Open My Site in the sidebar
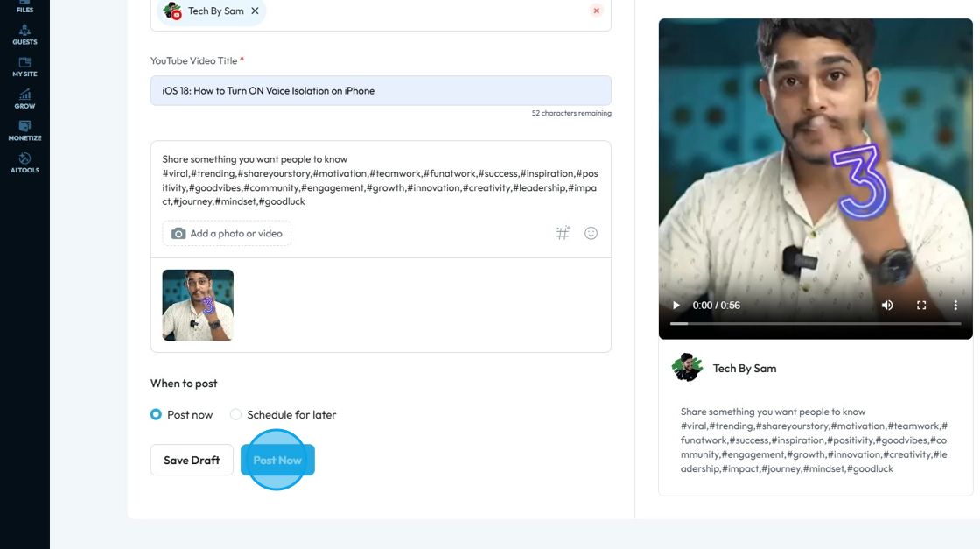The image size is (980, 549). (x=25, y=67)
